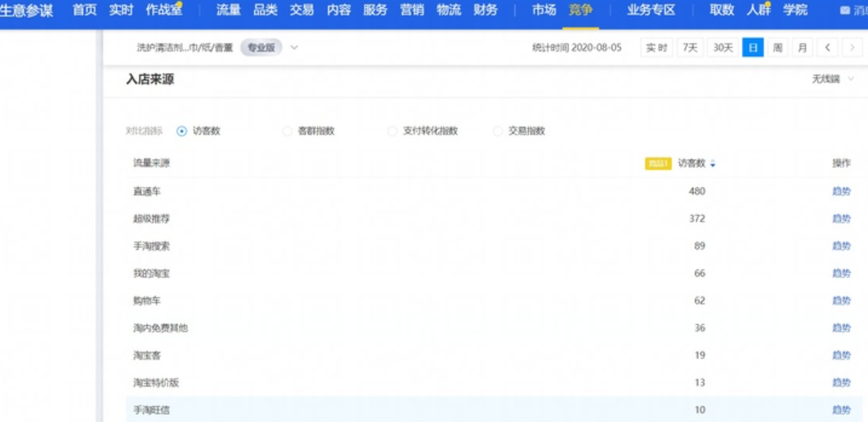
Task: Click the 淘宝特价版 source name
Action: point(156,383)
